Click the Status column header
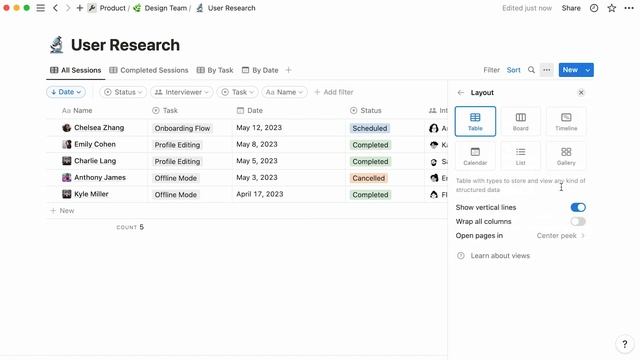 point(366,111)
